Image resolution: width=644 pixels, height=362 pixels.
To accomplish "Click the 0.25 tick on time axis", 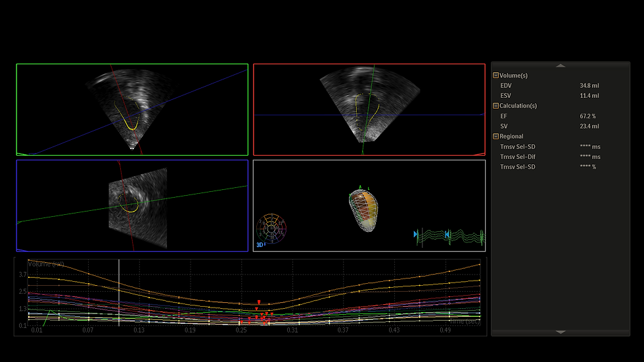I will tap(241, 330).
